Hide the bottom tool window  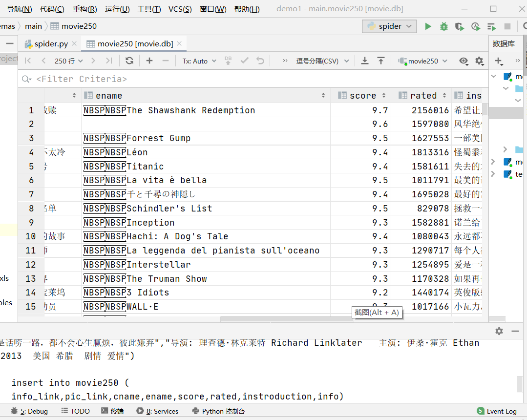click(x=515, y=331)
